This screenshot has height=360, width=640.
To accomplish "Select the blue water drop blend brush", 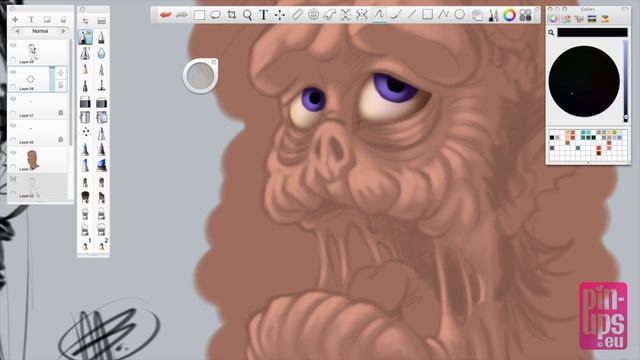I will click(x=101, y=53).
